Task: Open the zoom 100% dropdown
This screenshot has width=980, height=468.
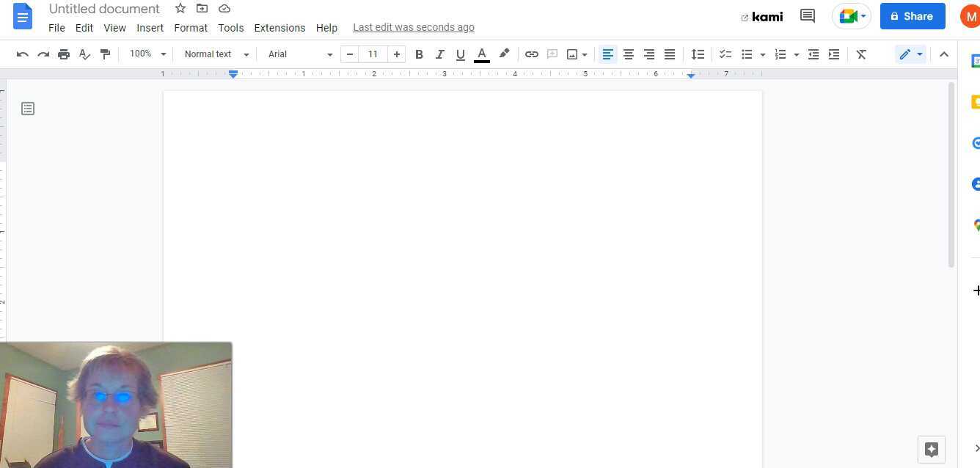Action: (147, 54)
